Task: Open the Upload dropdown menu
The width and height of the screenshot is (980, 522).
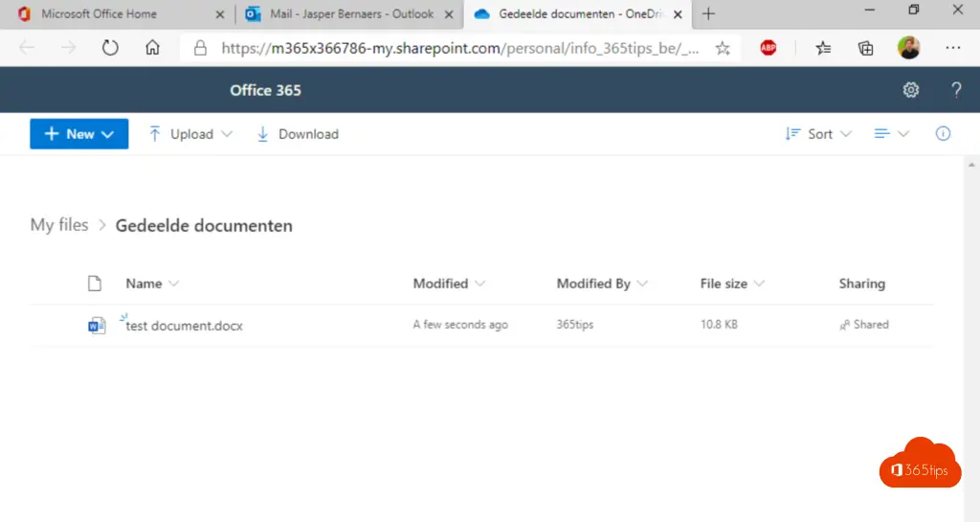Action: [190, 134]
